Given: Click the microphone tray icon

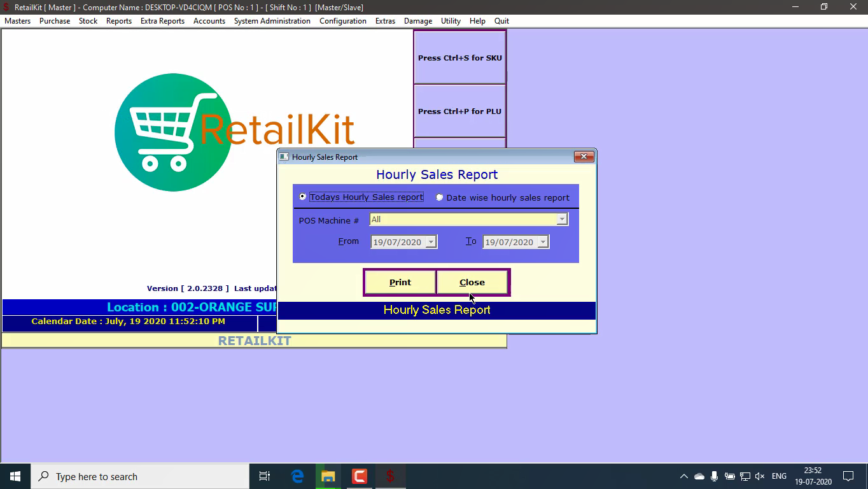Looking at the screenshot, I should click(x=715, y=476).
